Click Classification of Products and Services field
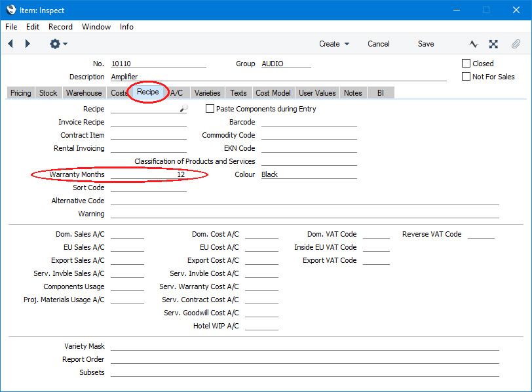The image size is (532, 392). tap(309, 161)
